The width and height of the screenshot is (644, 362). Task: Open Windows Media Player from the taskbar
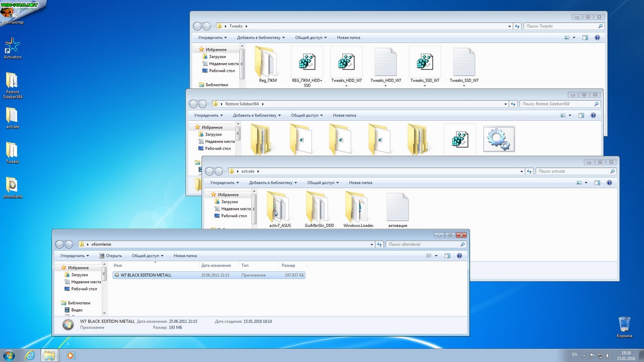pos(70,355)
